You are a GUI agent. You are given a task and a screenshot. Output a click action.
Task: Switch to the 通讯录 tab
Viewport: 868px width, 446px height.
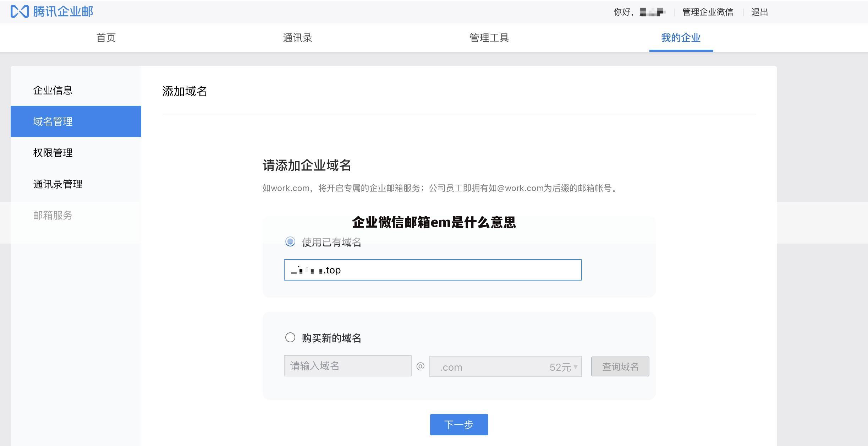pyautogui.click(x=298, y=38)
